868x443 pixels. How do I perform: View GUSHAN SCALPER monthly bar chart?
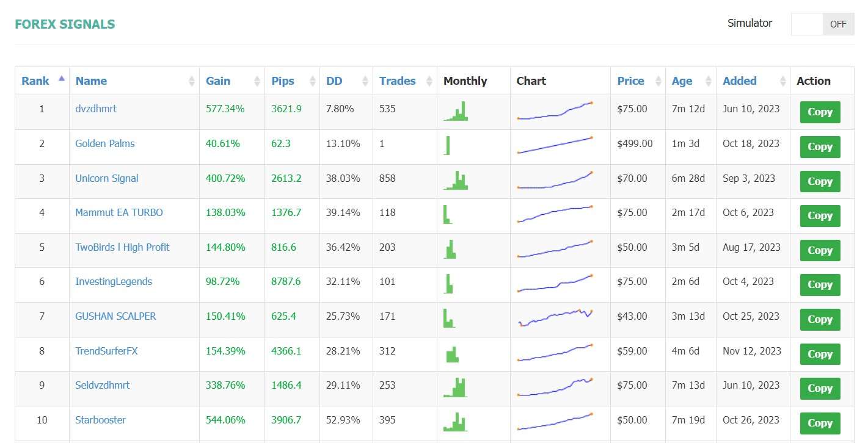(x=450, y=318)
